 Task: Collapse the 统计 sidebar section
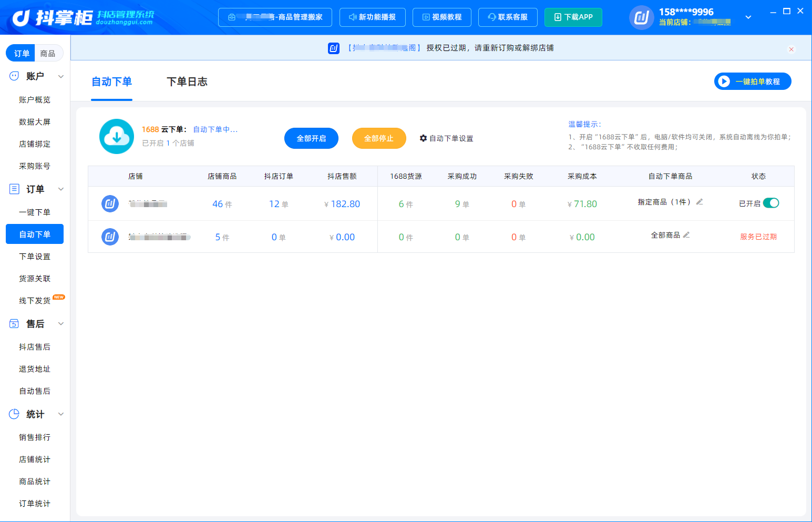pos(61,414)
